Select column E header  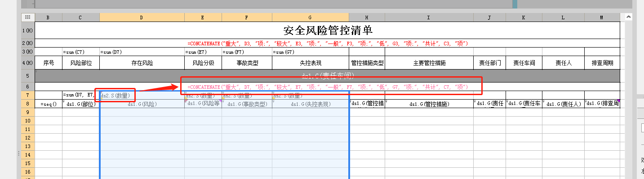(203, 17)
